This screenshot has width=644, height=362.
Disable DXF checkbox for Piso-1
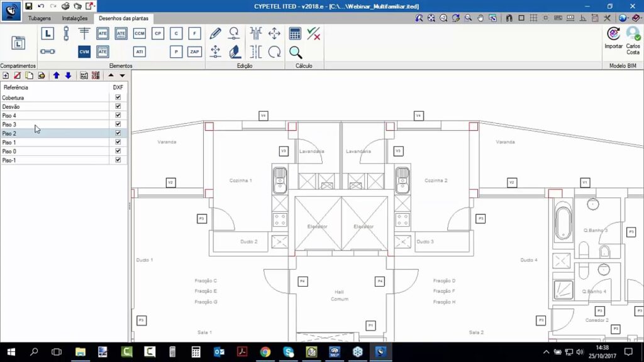coord(118,160)
